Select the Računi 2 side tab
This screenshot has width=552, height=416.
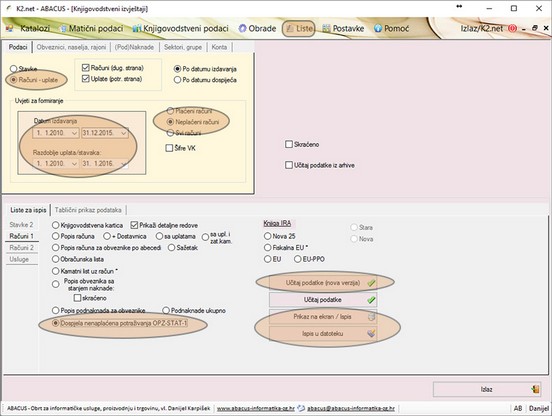pyautogui.click(x=21, y=248)
